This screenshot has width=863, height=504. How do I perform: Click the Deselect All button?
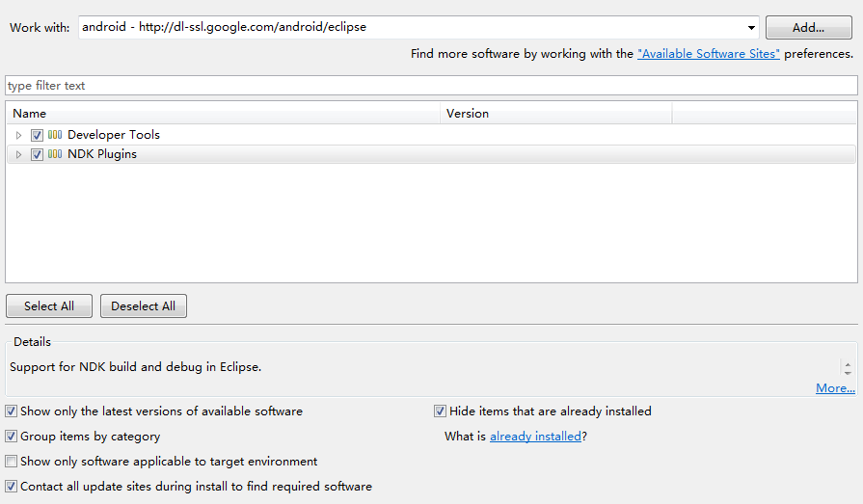(143, 305)
